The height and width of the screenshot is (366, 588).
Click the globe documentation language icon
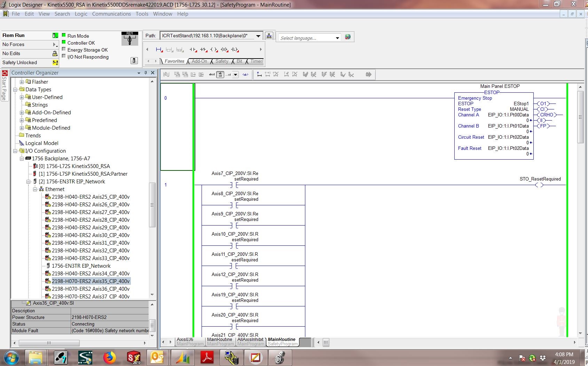[x=347, y=37]
